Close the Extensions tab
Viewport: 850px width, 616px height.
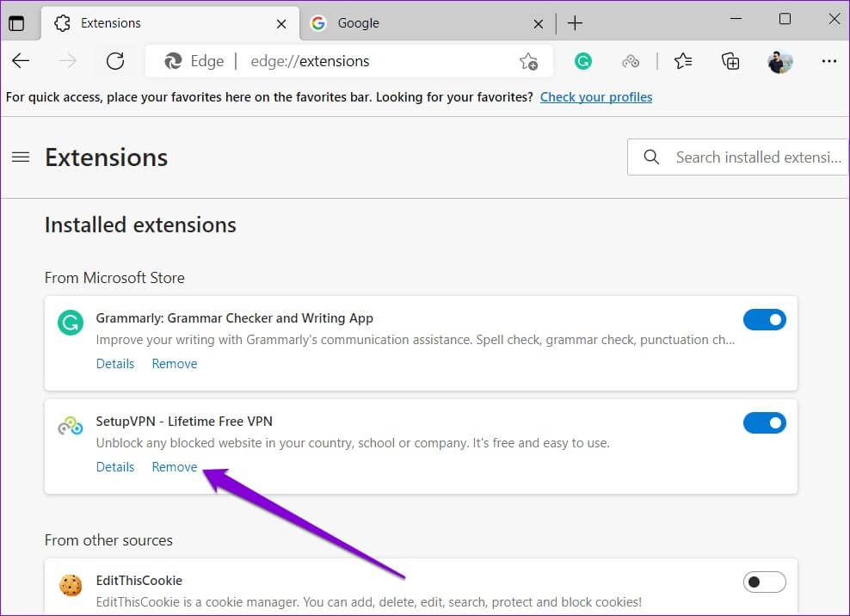coord(280,24)
